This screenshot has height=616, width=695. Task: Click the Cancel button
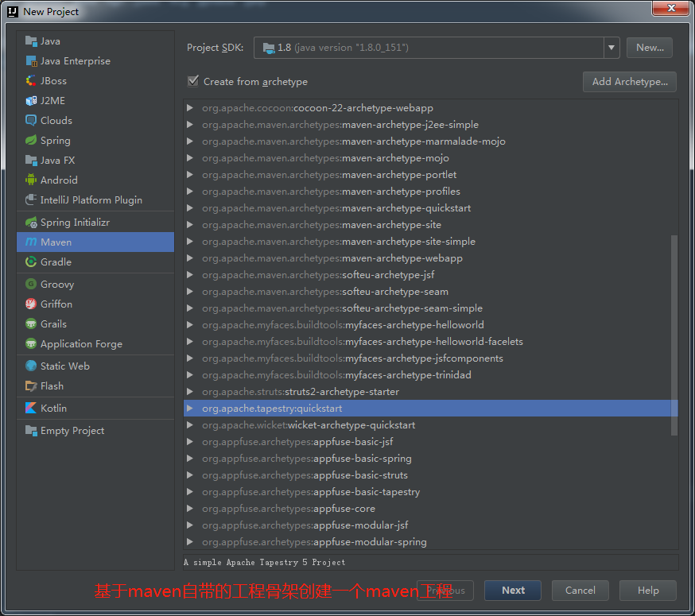click(580, 591)
